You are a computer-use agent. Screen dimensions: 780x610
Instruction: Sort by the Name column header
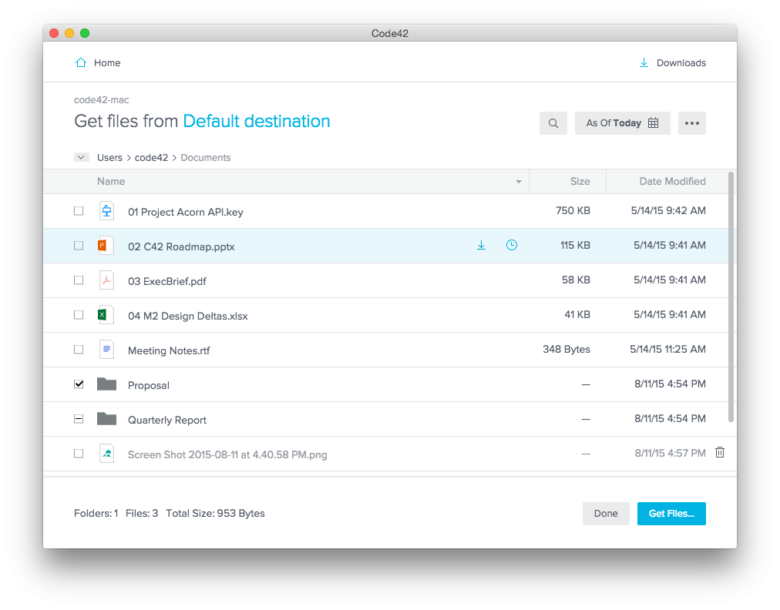coord(111,182)
